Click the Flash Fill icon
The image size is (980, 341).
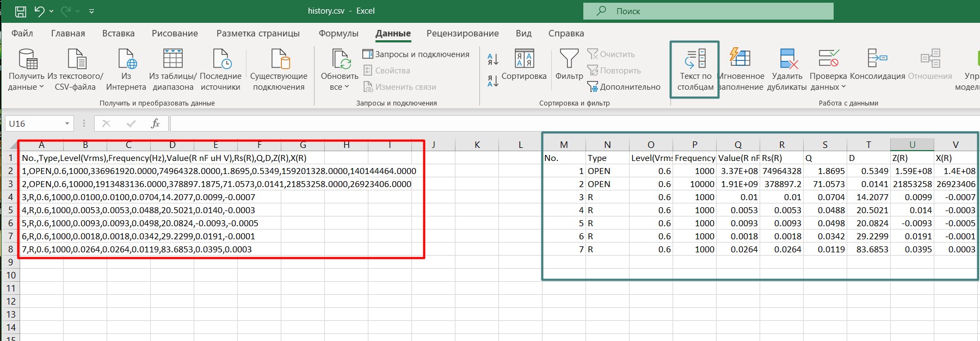point(740,59)
